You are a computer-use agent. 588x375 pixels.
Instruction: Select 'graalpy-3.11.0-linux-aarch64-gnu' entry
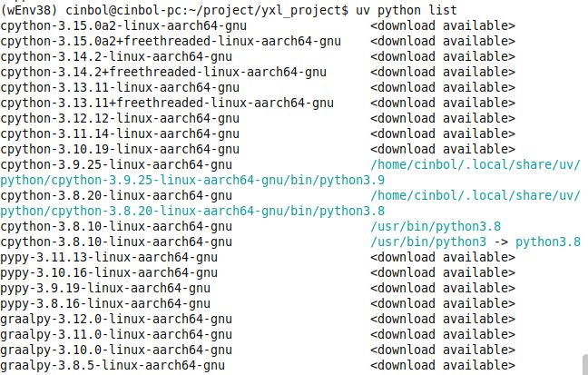click(116, 334)
